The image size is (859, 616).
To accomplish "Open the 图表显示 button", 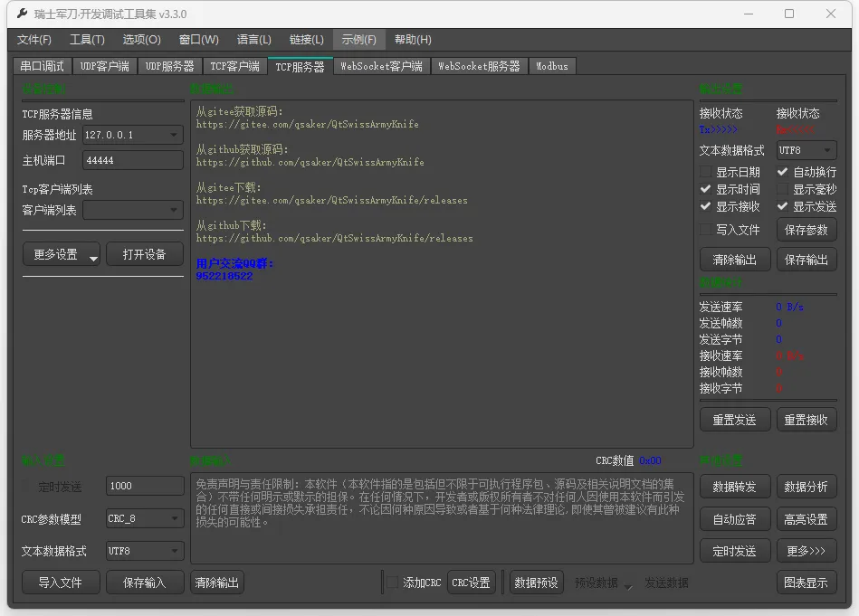I will 807,583.
